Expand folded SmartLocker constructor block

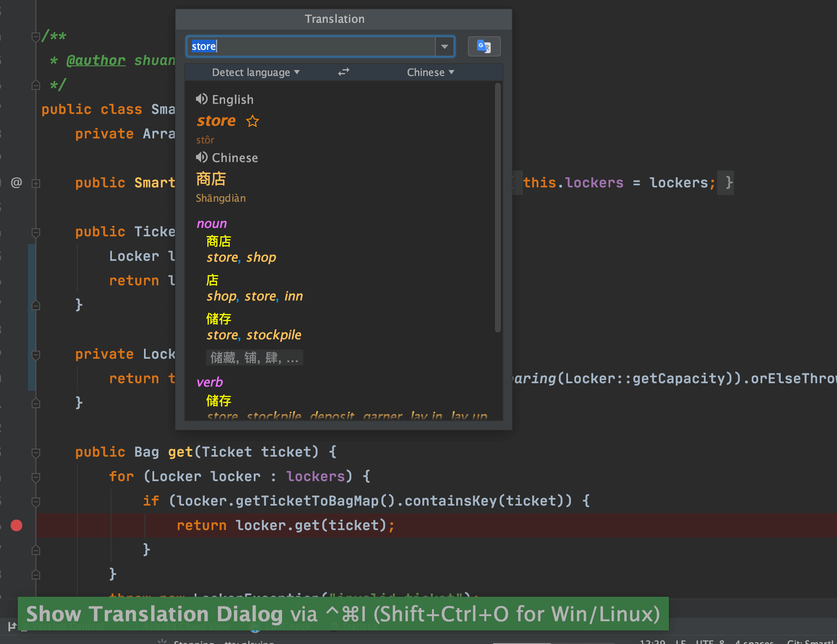(36, 184)
